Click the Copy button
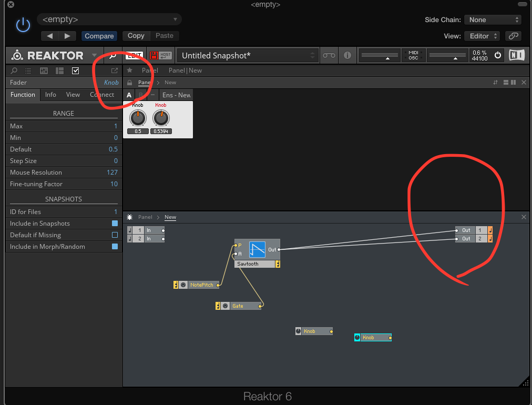The width and height of the screenshot is (532, 405). pyautogui.click(x=136, y=36)
